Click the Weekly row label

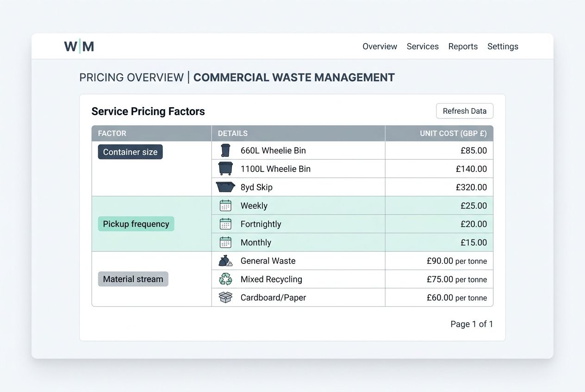[254, 206]
